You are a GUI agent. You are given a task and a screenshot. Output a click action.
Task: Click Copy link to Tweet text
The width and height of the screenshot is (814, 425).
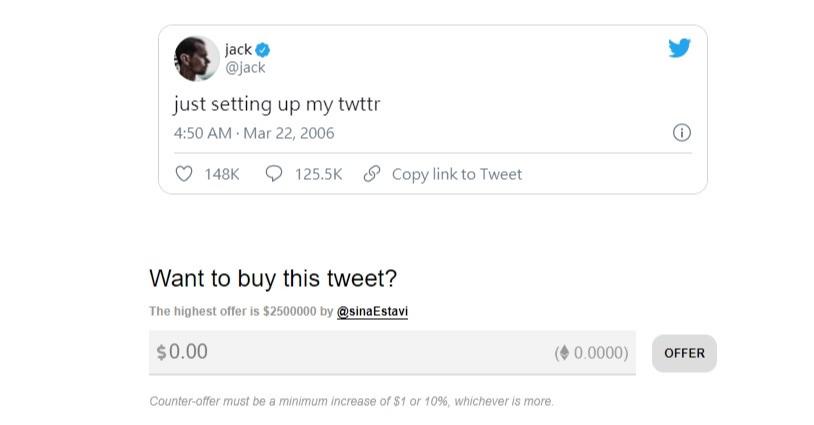point(457,174)
